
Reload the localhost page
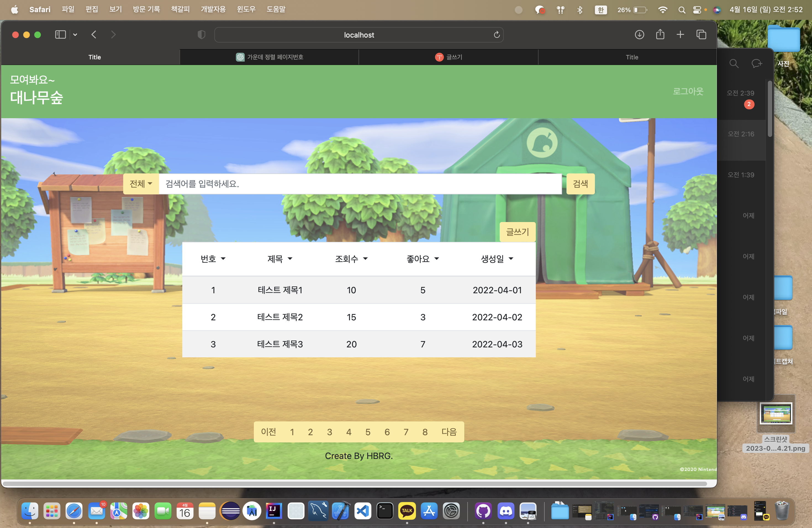tap(496, 35)
